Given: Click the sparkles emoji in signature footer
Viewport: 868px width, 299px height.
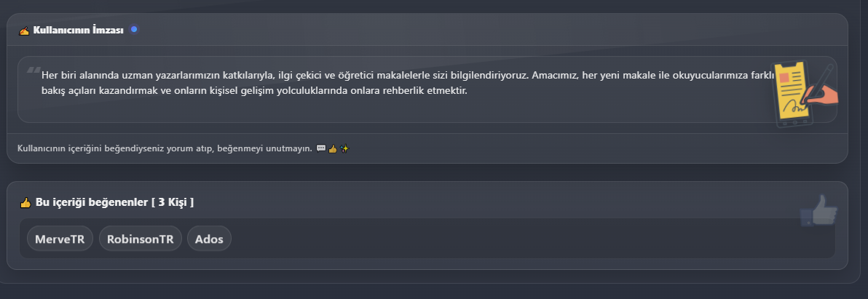Looking at the screenshot, I should [345, 149].
